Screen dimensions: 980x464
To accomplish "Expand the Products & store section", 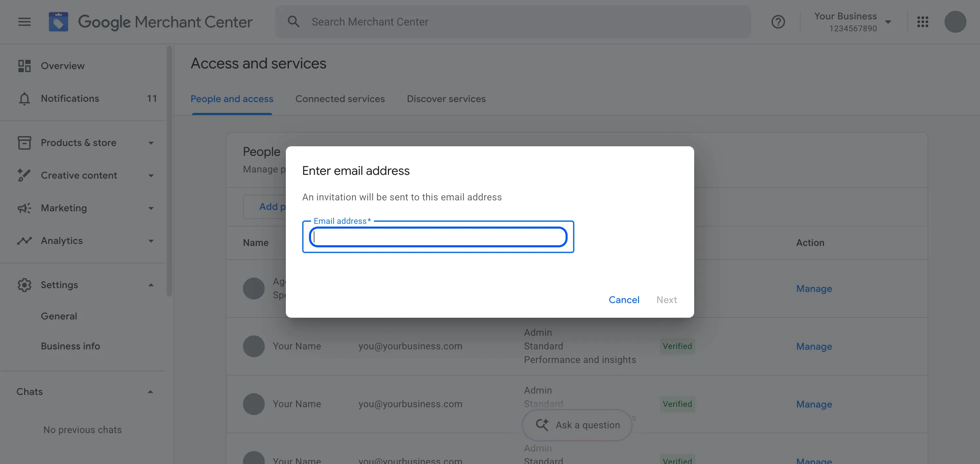I will 151,143.
